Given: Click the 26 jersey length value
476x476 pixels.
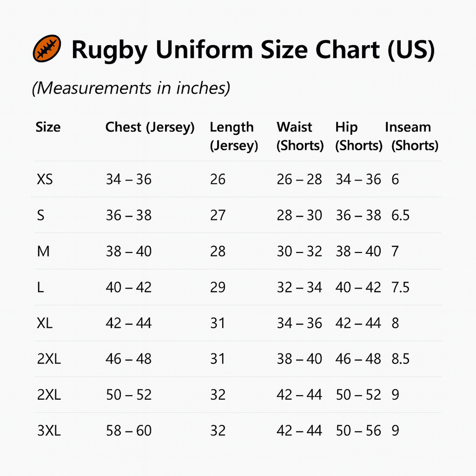Looking at the screenshot, I should click(x=218, y=179).
